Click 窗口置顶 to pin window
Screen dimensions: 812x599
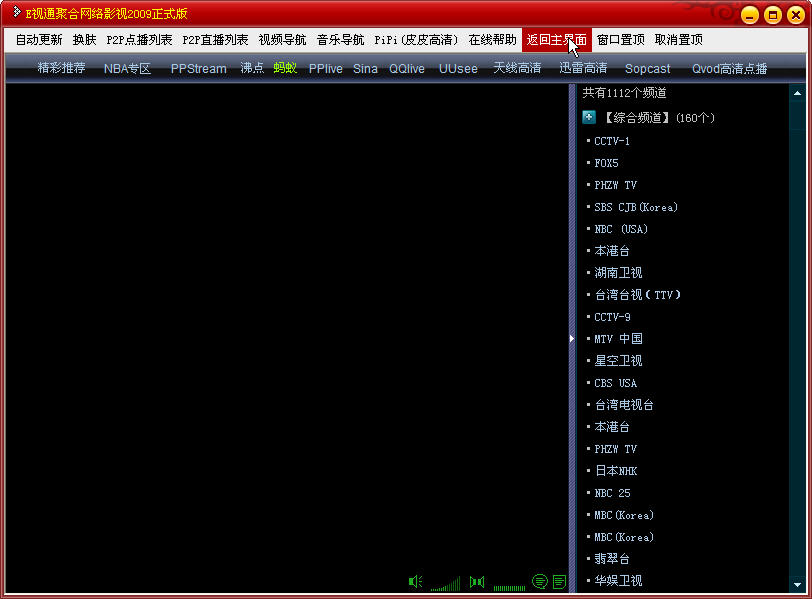click(621, 40)
